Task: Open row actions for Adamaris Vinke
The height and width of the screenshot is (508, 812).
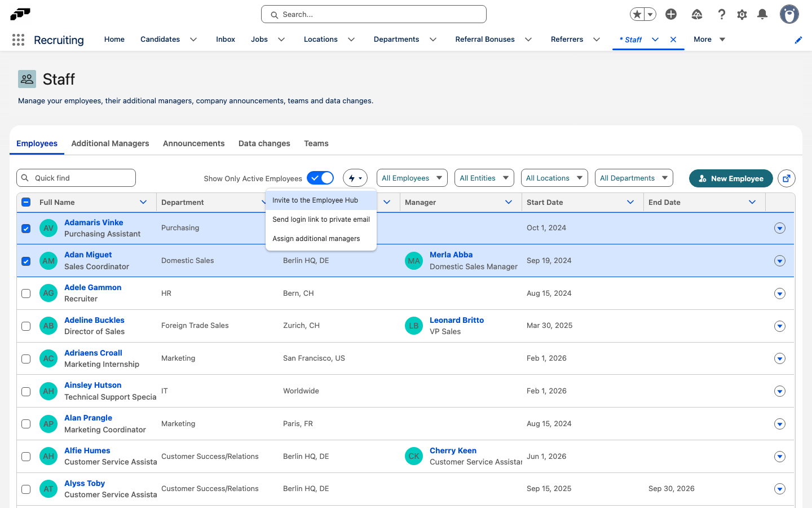Action: [x=780, y=228]
